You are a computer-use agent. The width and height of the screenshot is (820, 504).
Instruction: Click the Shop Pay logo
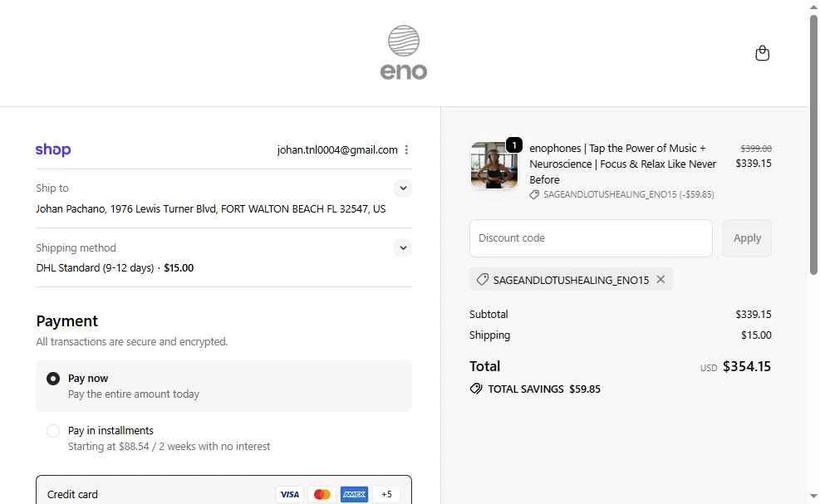click(53, 149)
